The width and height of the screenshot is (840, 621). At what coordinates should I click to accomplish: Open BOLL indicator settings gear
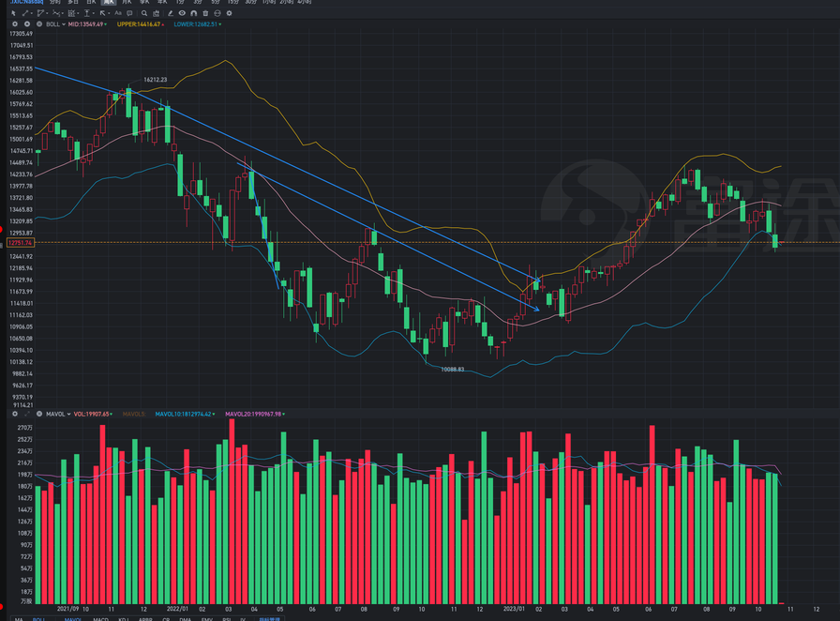(x=14, y=24)
